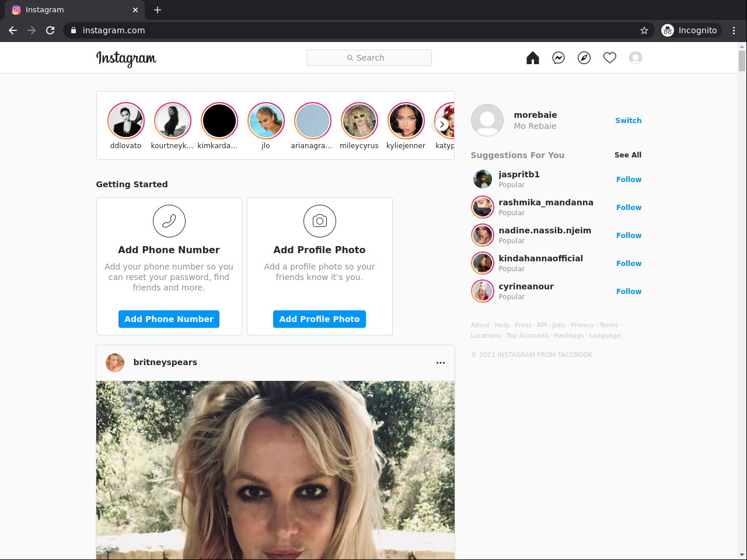Click the address bar URL instagram.com
747x560 pixels.
coord(114,30)
